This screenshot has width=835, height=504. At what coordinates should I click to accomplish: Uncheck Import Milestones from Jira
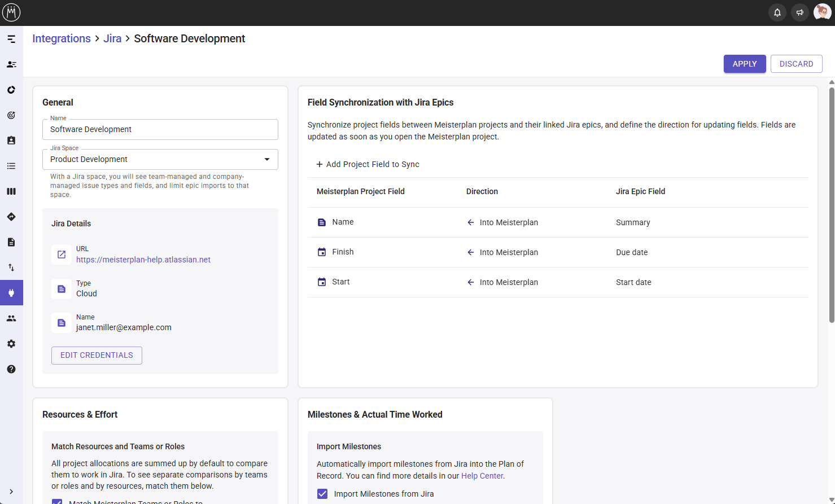pyautogui.click(x=322, y=494)
